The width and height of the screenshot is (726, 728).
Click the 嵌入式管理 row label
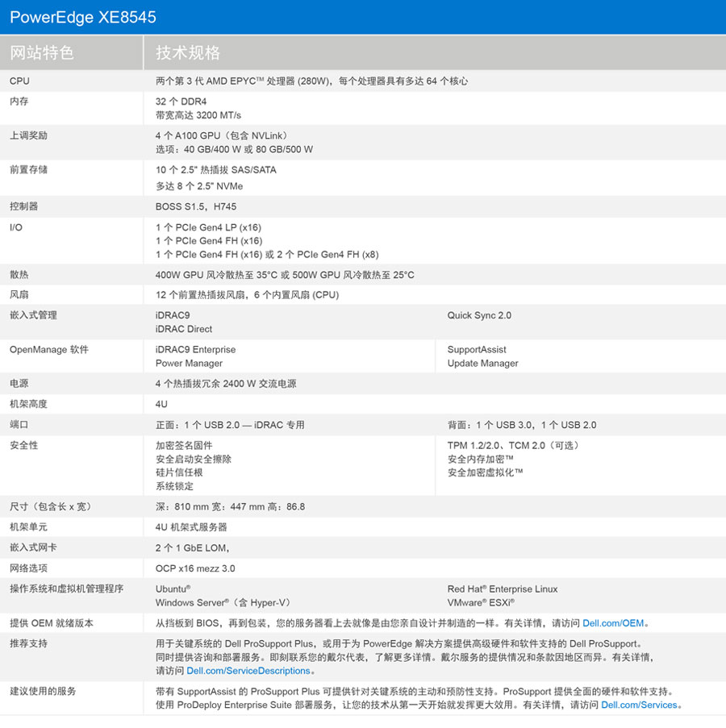pyautogui.click(x=33, y=314)
